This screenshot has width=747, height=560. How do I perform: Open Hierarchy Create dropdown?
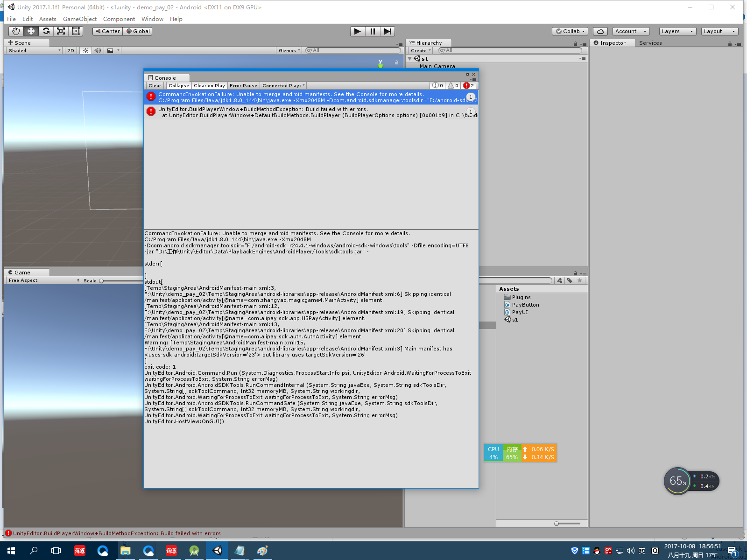[421, 50]
